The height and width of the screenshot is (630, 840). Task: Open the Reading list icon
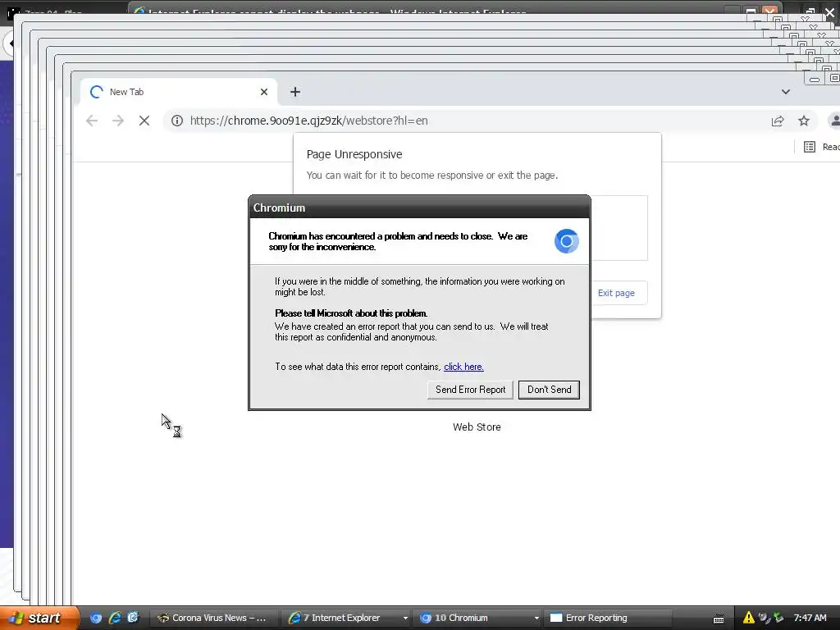pyautogui.click(x=810, y=147)
